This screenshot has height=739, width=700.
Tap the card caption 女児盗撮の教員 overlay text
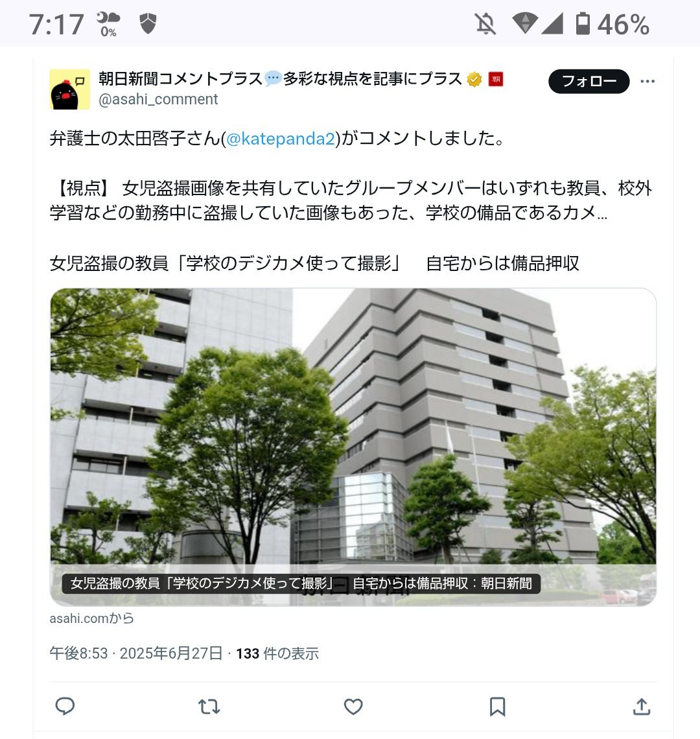coord(301,583)
